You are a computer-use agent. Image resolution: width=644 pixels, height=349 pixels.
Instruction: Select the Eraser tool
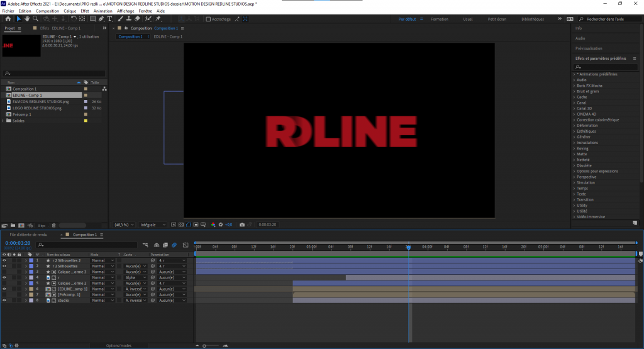(137, 19)
